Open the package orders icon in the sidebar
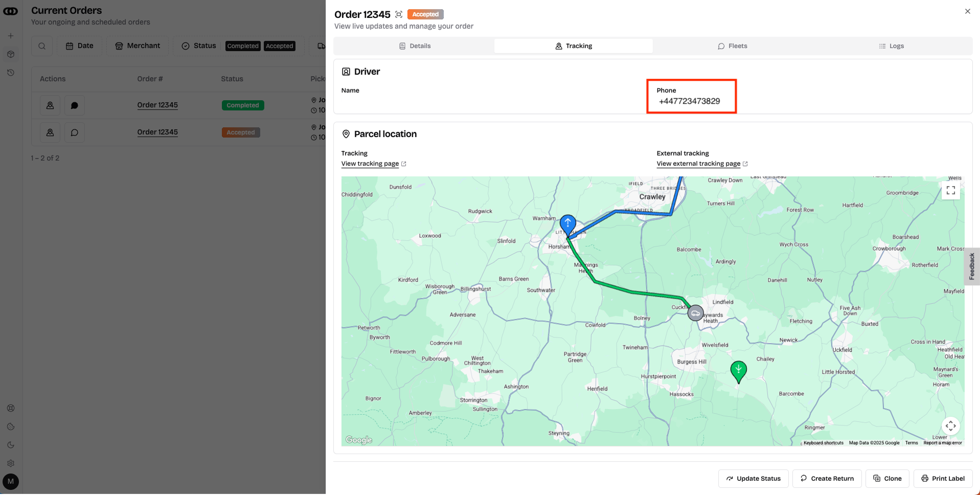The height and width of the screenshot is (495, 980). [x=11, y=54]
